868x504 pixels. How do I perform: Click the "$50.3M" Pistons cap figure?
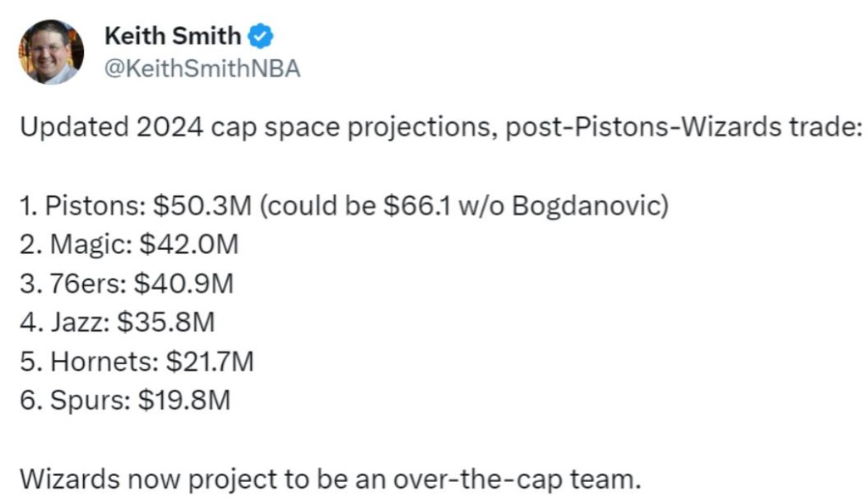(x=186, y=207)
